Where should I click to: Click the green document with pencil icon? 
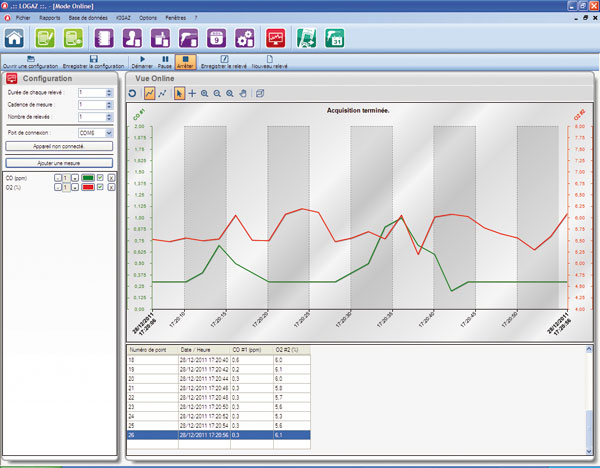(45, 38)
